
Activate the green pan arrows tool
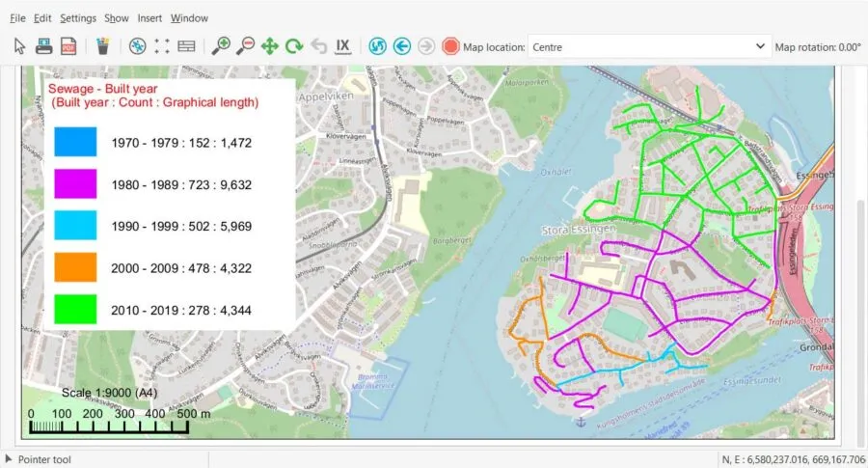click(x=270, y=46)
